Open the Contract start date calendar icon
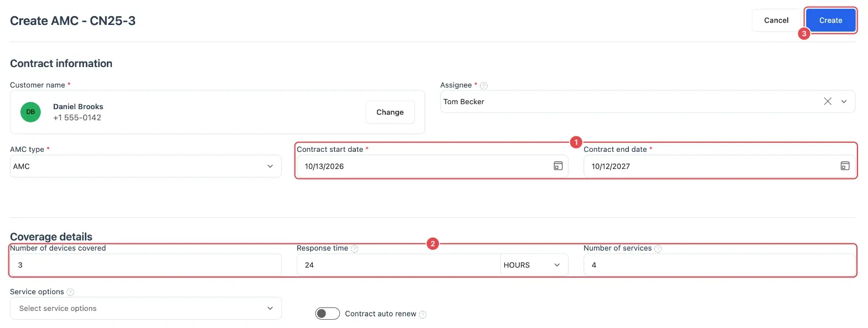Viewport: 868px width, 328px height. point(558,166)
